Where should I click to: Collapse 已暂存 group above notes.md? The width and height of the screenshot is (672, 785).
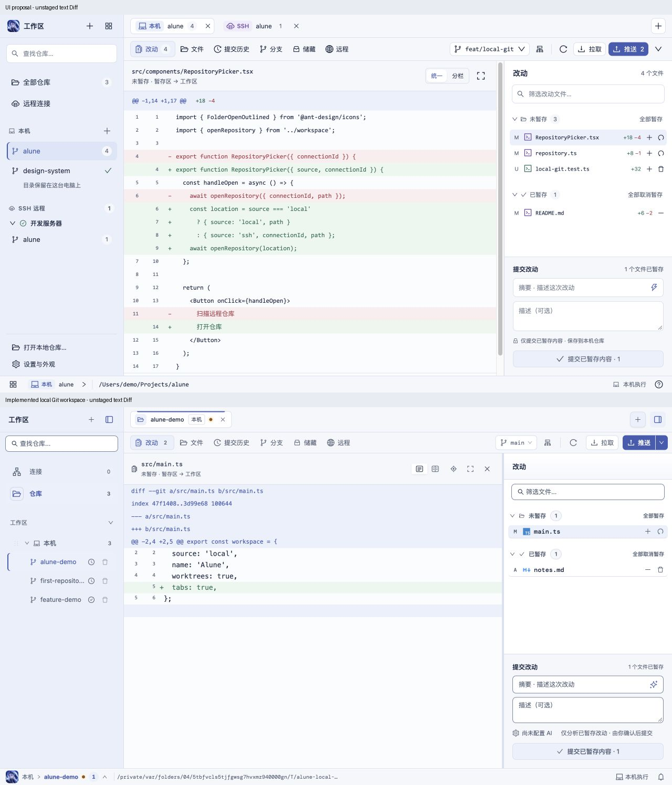coord(513,554)
